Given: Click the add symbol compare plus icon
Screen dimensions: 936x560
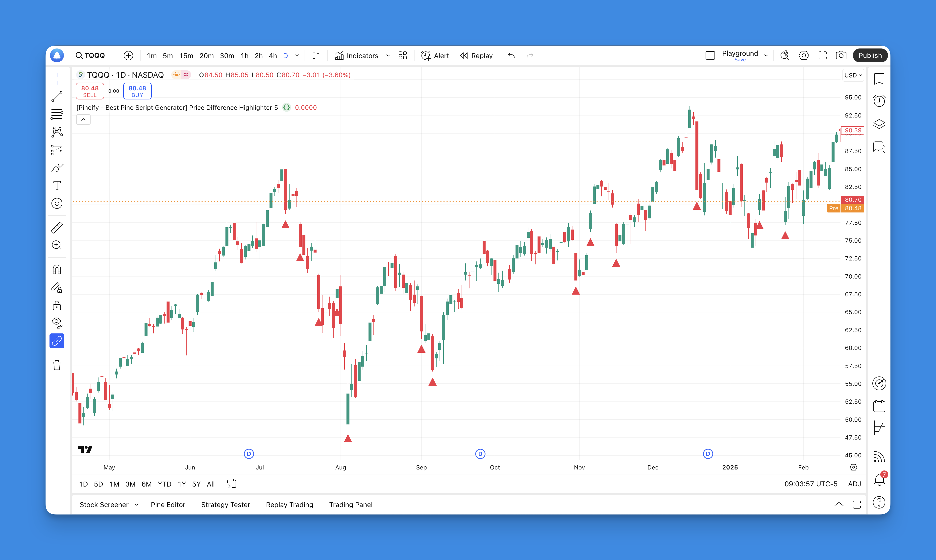Looking at the screenshot, I should point(128,55).
